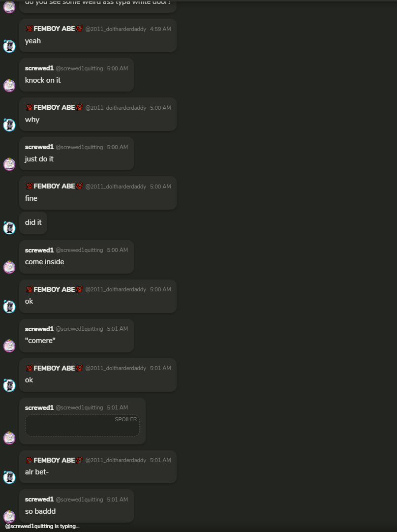Click the "fine" message text

point(31,198)
